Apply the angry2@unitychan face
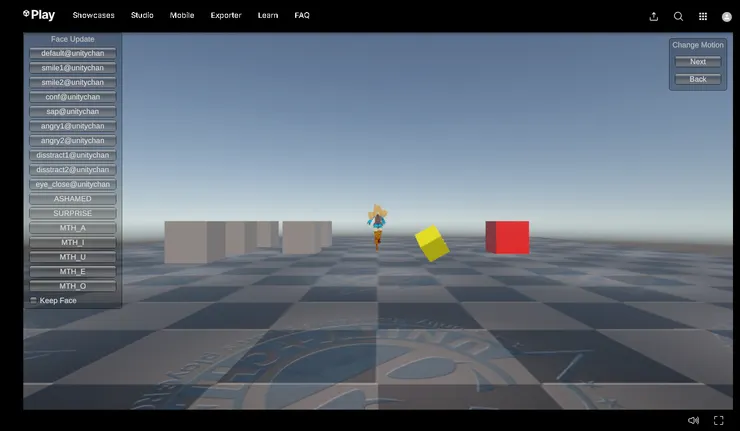 [73, 141]
